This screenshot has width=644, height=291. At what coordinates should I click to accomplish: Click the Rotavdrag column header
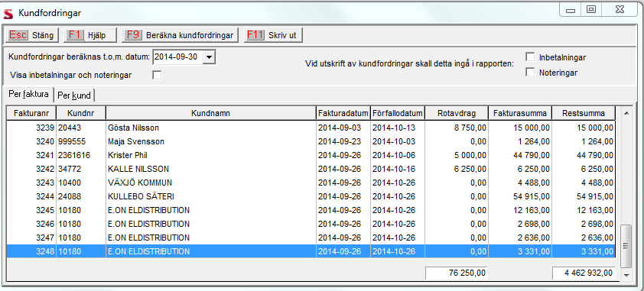click(457, 113)
